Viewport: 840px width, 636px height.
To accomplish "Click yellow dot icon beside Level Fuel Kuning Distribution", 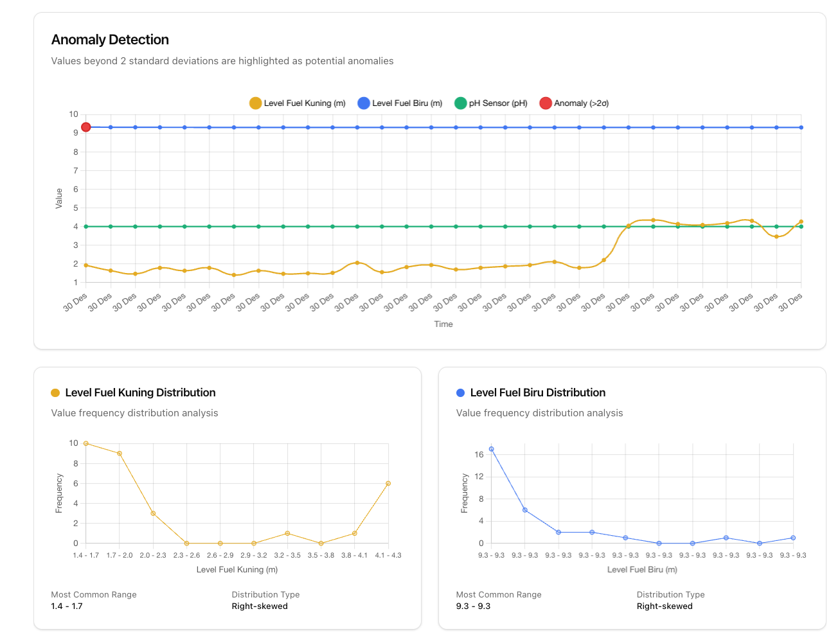I will (55, 393).
